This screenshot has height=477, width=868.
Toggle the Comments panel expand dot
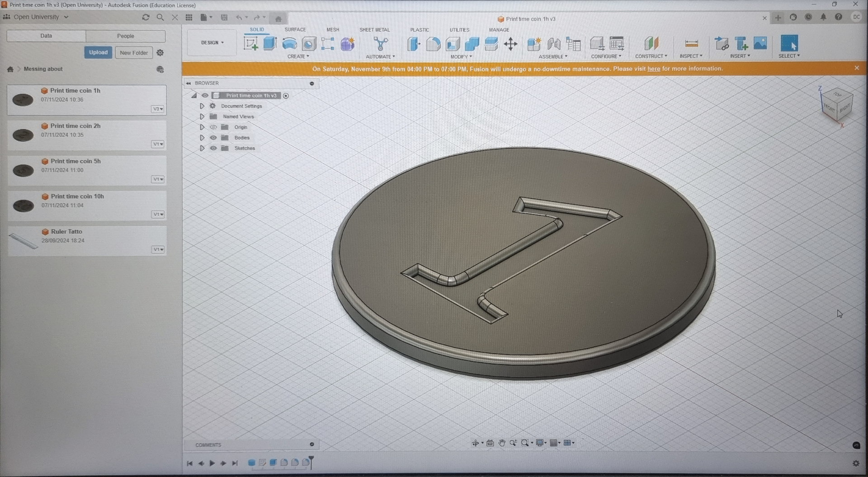click(x=312, y=444)
